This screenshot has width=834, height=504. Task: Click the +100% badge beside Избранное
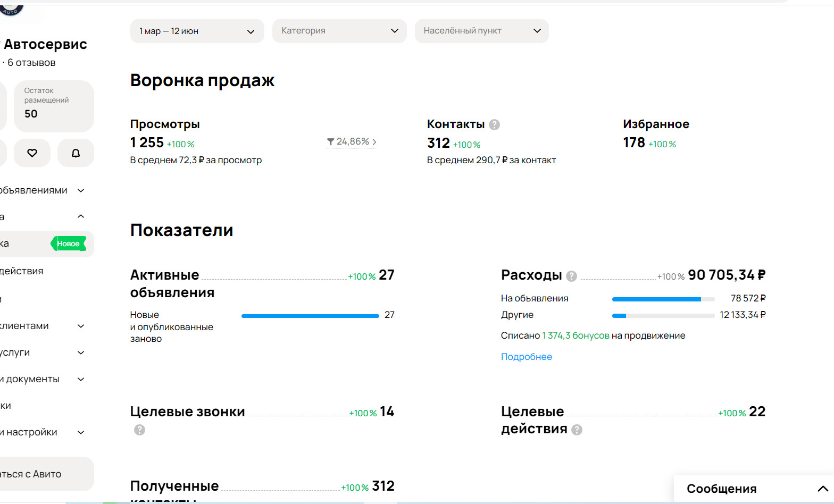coord(662,144)
